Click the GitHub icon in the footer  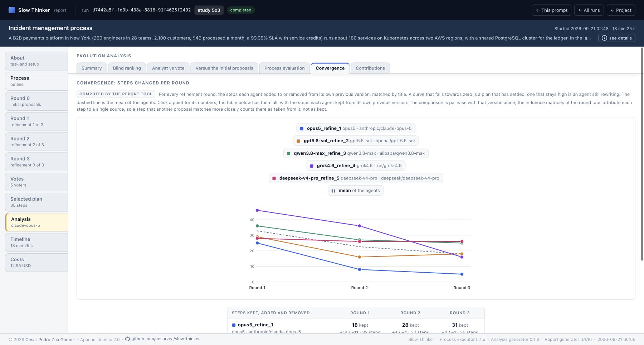(x=127, y=339)
